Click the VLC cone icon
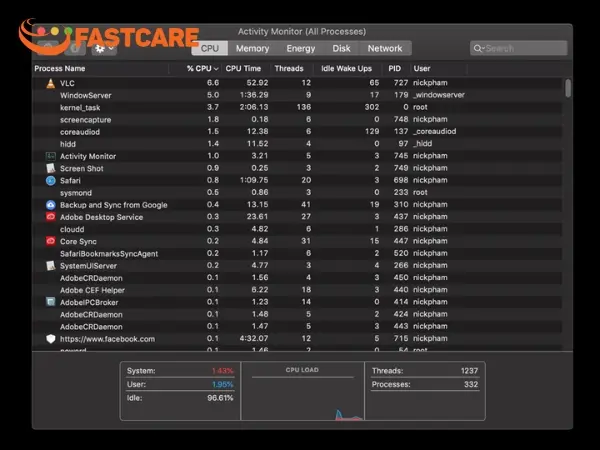 [51, 83]
